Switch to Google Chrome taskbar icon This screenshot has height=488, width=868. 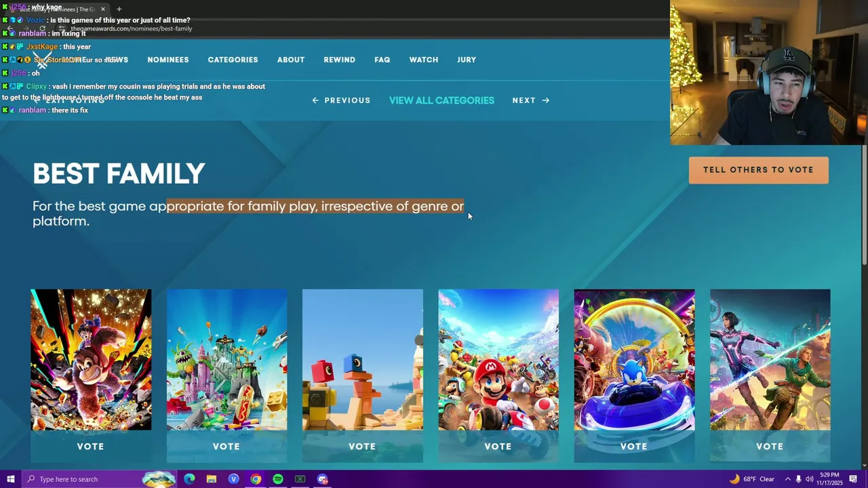(256, 479)
